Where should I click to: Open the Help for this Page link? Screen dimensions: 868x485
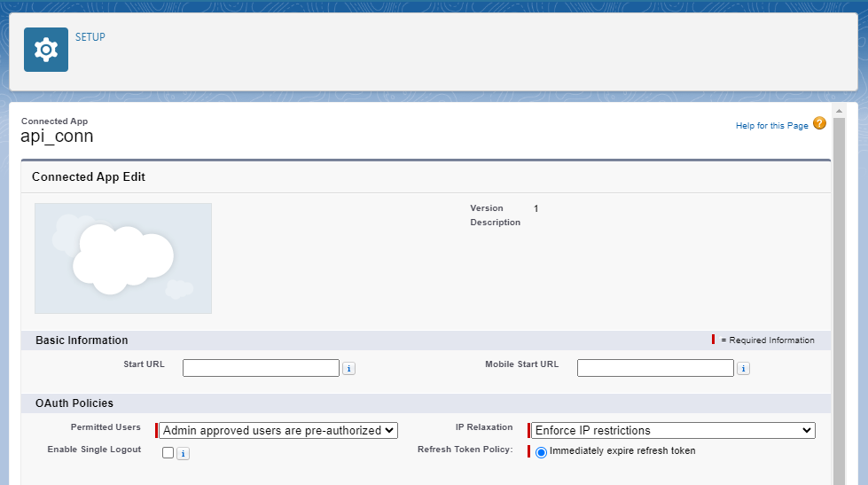pyautogui.click(x=771, y=126)
